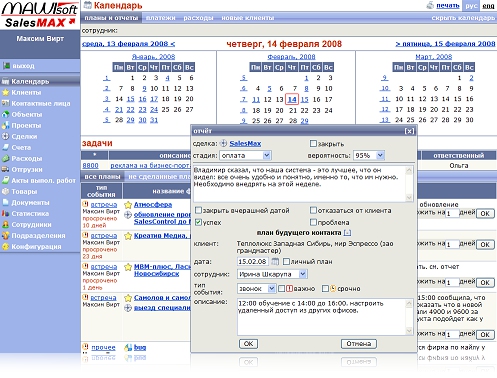497x378 pixels.
Task: Toggle закрыть вчерашней датой checkbox
Action: (x=198, y=210)
